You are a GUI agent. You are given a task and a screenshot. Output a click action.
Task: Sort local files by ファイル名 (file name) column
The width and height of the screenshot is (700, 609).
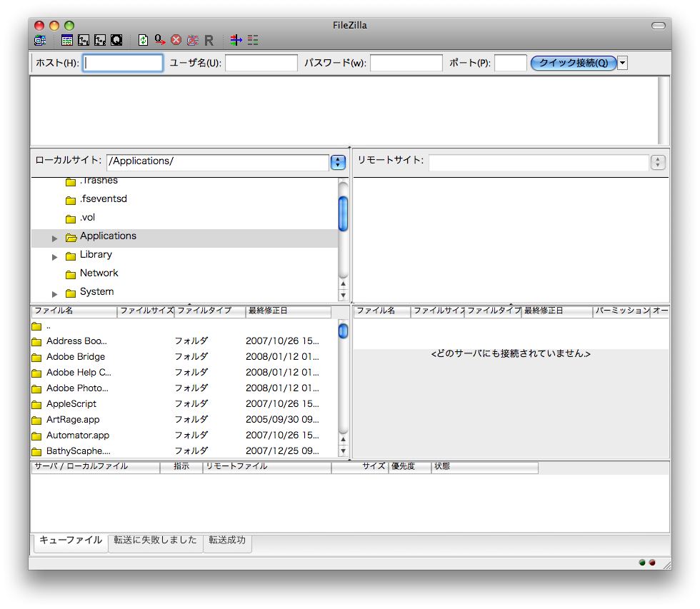point(74,311)
